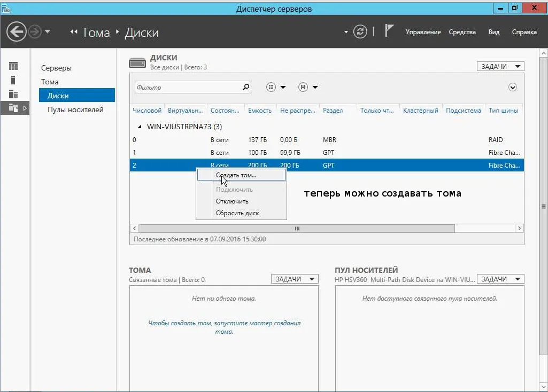Open the Управление menu

pyautogui.click(x=423, y=32)
